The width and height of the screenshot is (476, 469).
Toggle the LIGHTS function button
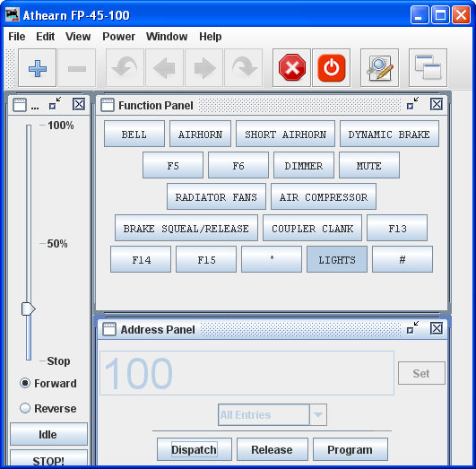coord(337,259)
